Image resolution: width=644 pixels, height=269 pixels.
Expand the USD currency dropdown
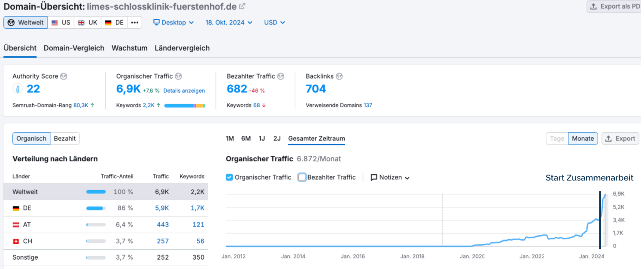point(274,23)
